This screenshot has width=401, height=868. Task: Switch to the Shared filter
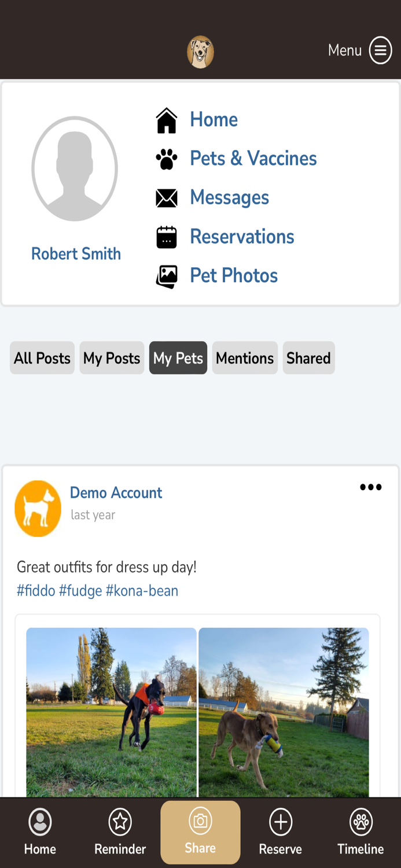pyautogui.click(x=308, y=358)
